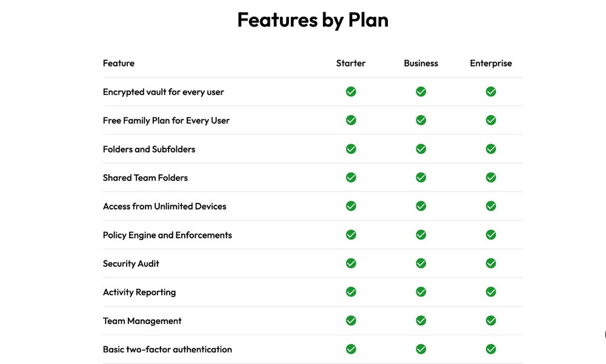
Task: Click Starter checkmark for Shared Team Folders
Action: tap(351, 177)
